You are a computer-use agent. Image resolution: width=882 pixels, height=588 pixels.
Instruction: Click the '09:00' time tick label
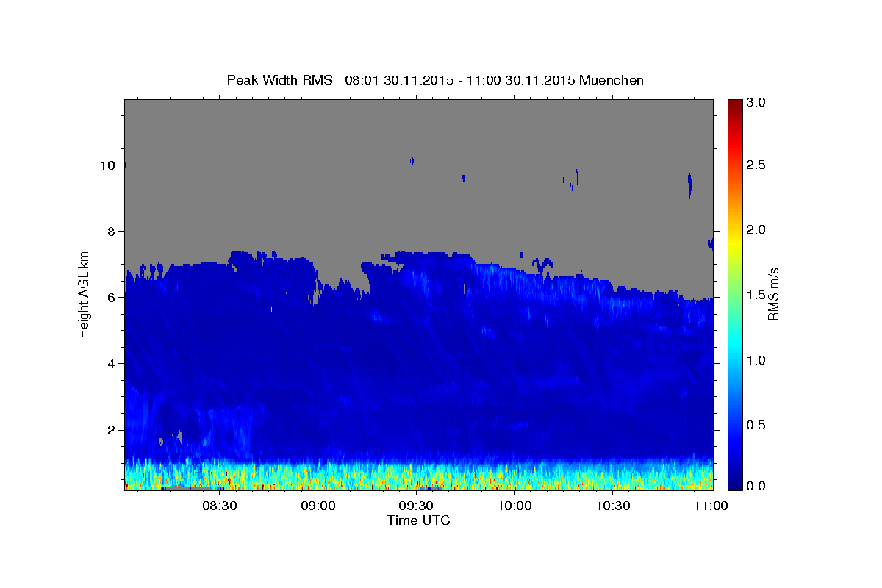318,506
